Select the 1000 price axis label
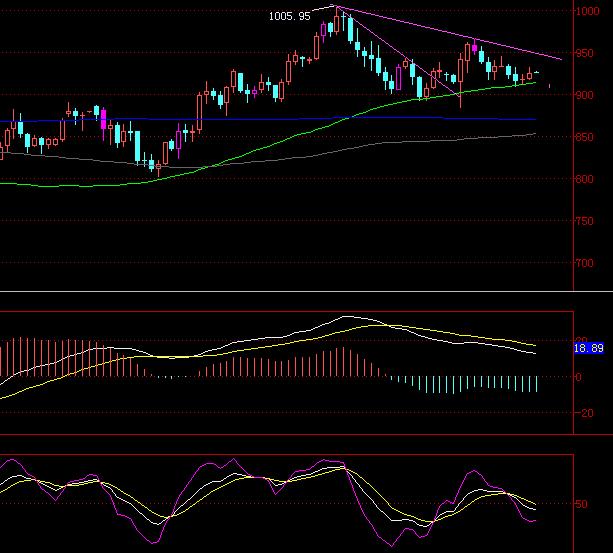613x553 pixels. [588, 11]
